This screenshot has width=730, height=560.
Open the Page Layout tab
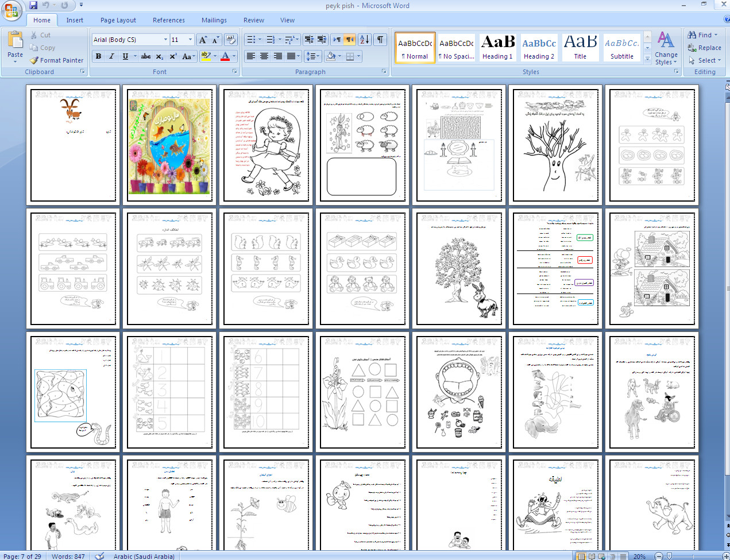coord(118,20)
